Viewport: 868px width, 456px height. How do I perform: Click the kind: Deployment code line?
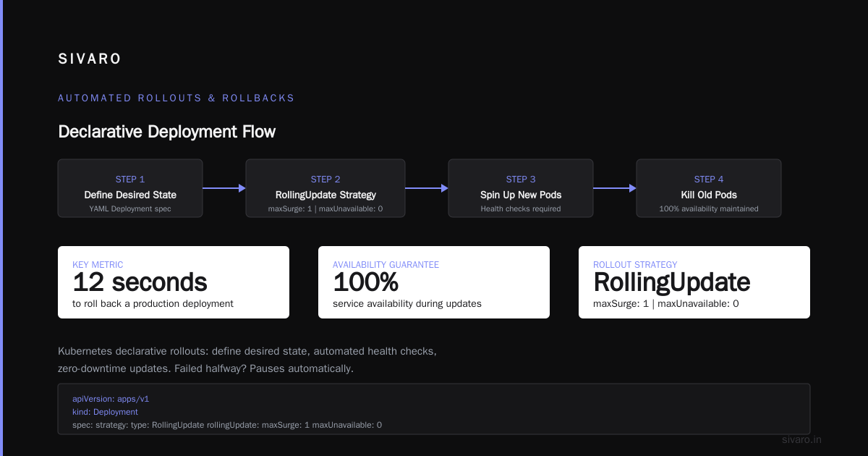[x=105, y=412]
